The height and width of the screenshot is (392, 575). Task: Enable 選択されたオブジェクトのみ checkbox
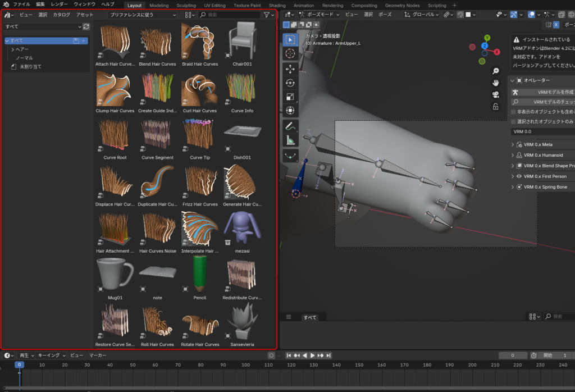click(x=513, y=121)
